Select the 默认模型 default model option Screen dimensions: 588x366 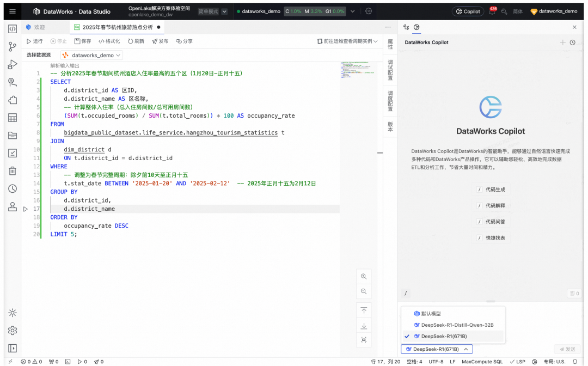[431, 314]
